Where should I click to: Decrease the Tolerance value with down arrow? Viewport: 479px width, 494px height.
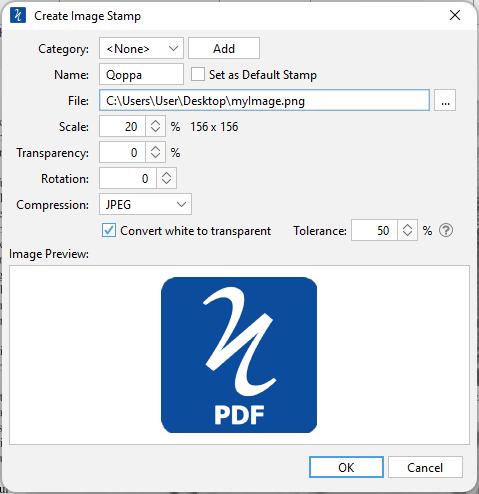click(x=407, y=234)
